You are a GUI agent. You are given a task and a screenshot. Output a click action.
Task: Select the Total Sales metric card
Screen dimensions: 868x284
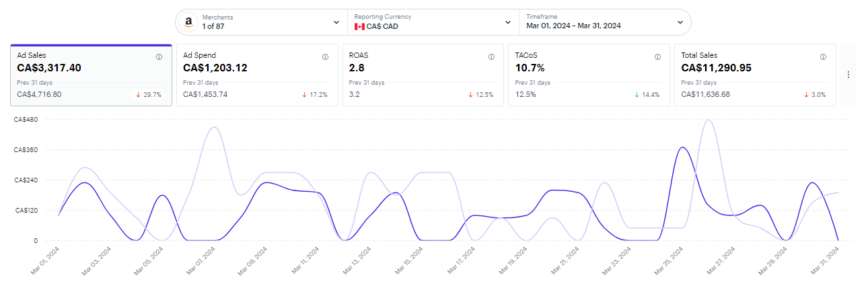pos(755,75)
